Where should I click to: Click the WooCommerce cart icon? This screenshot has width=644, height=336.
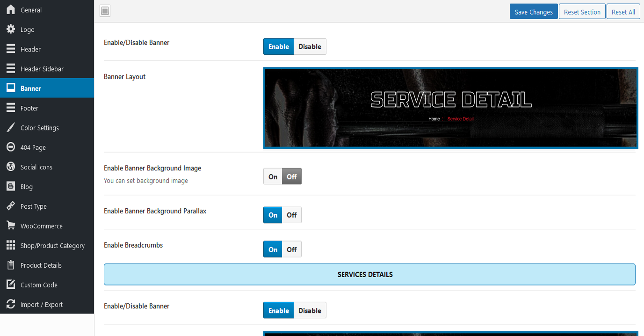tap(10, 226)
